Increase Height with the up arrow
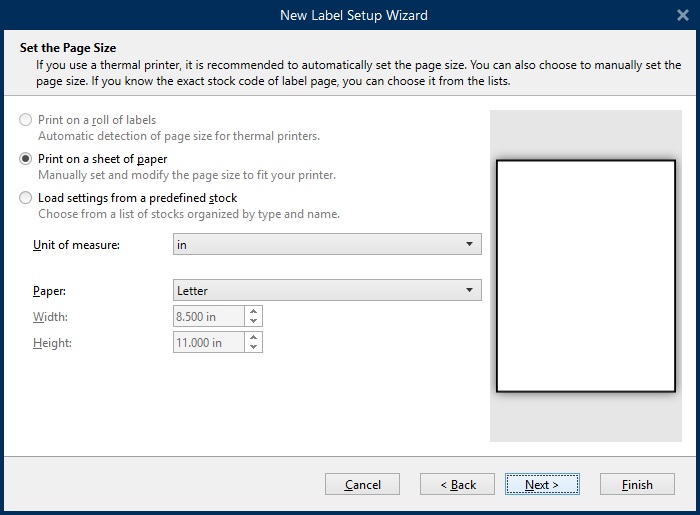This screenshot has height=515, width=700. [254, 337]
